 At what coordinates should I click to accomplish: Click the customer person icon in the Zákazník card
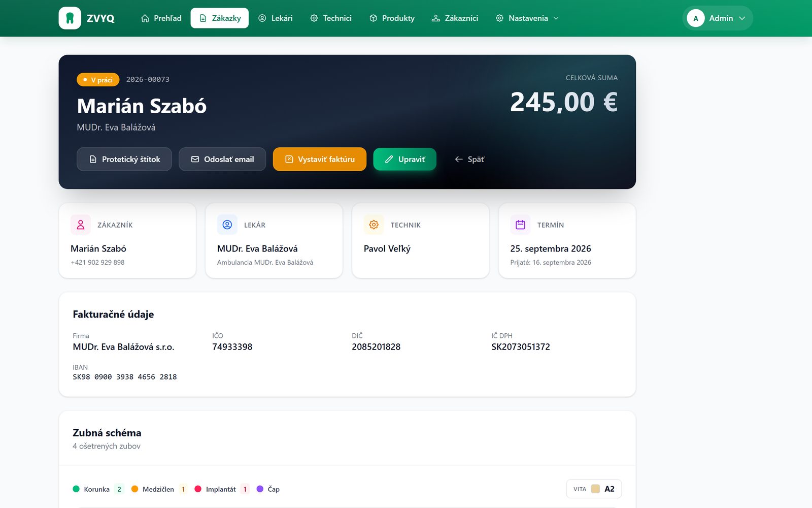point(81,225)
